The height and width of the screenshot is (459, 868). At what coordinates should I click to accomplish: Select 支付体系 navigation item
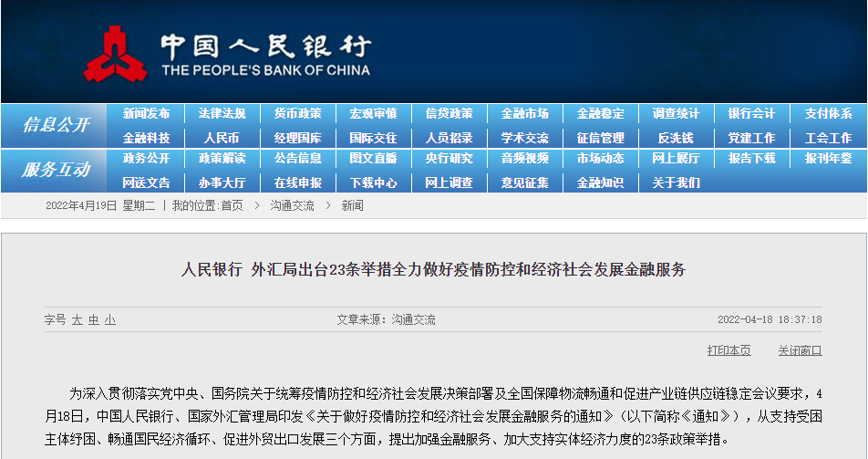828,114
